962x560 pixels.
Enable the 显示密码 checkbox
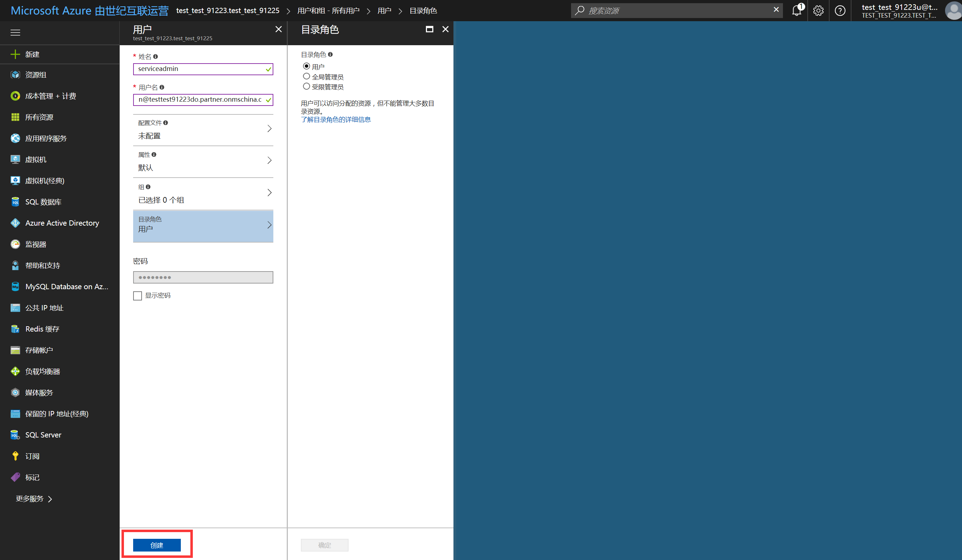[137, 296]
